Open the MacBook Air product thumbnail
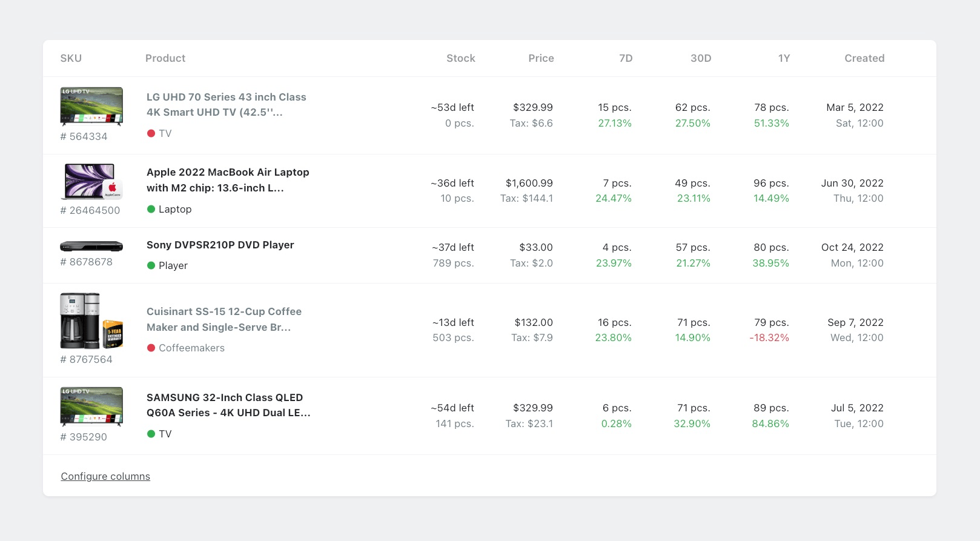Screen dimensions: 980x541 pos(91,181)
